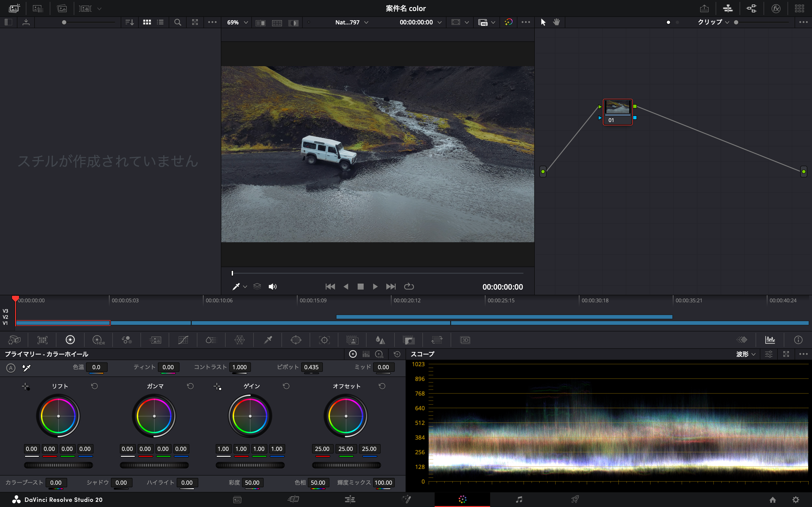The width and height of the screenshot is (812, 507).
Task: Switch to the Edit page tab
Action: click(350, 500)
